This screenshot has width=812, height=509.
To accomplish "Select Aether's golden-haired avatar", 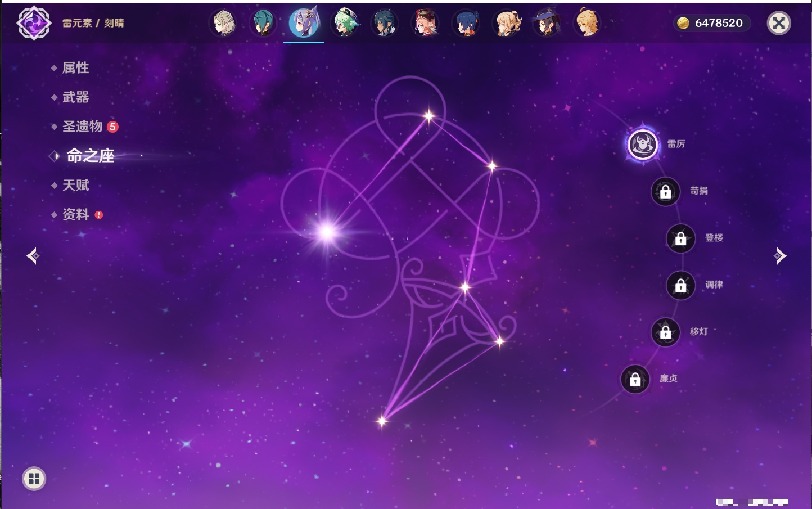I will (x=587, y=23).
